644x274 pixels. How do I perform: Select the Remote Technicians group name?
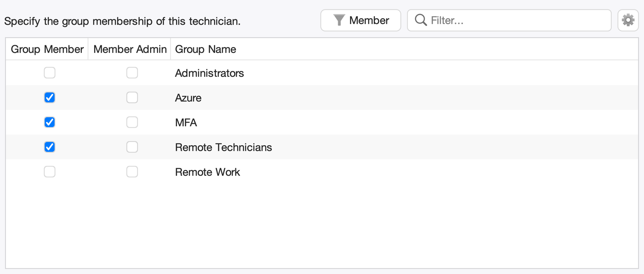pyautogui.click(x=223, y=147)
